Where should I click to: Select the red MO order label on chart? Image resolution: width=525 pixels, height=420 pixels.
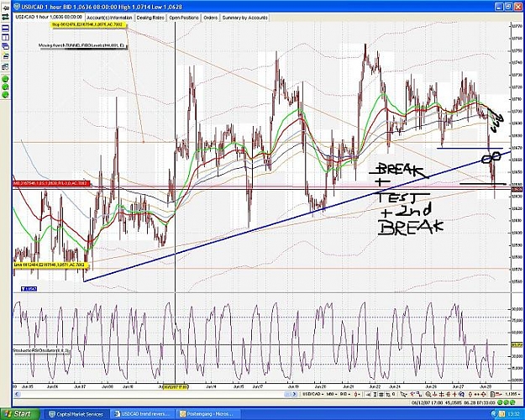point(51,184)
